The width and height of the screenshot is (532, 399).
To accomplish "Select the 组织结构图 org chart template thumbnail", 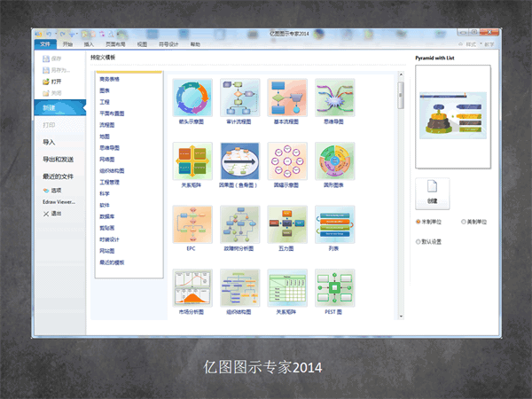I will pos(239,288).
